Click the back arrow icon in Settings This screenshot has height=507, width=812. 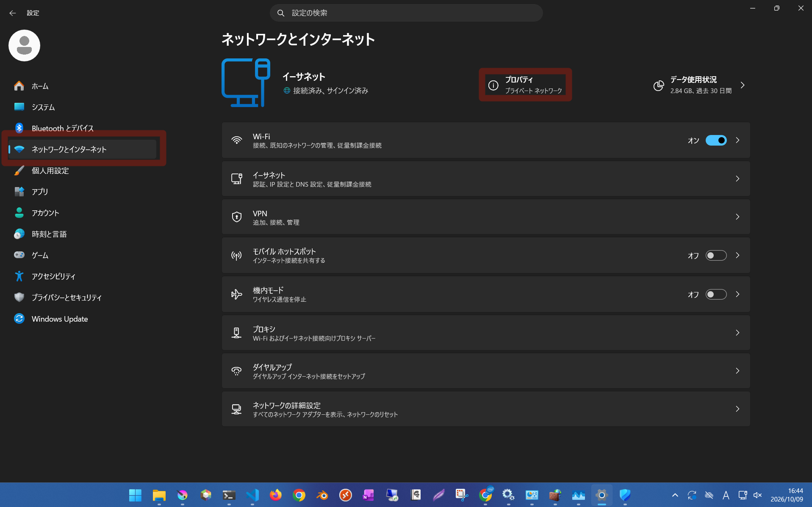tap(13, 13)
